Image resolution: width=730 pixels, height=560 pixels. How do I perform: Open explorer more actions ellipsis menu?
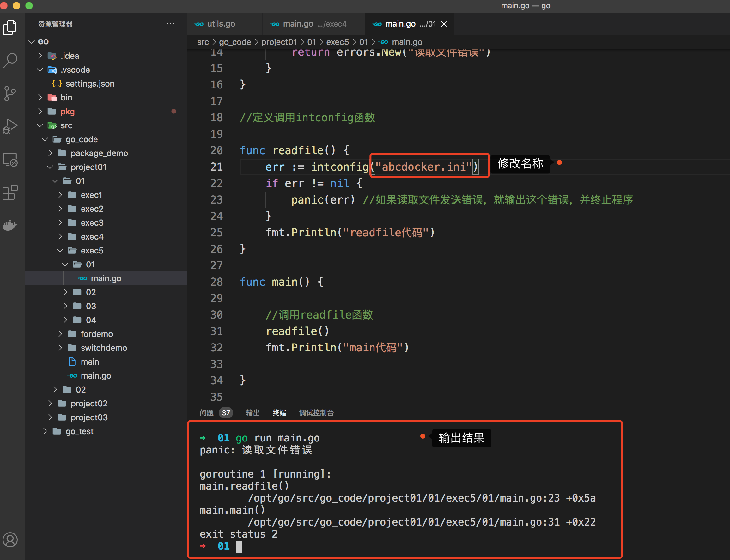[x=170, y=24]
